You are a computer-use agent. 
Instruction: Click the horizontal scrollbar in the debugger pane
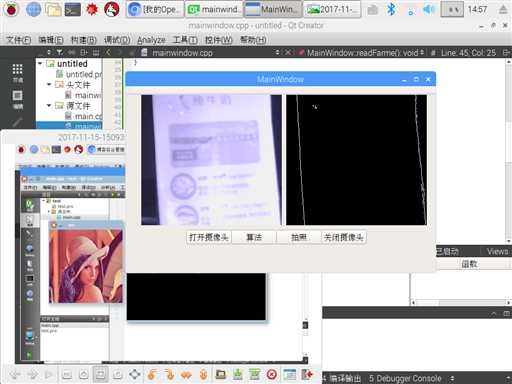461,302
